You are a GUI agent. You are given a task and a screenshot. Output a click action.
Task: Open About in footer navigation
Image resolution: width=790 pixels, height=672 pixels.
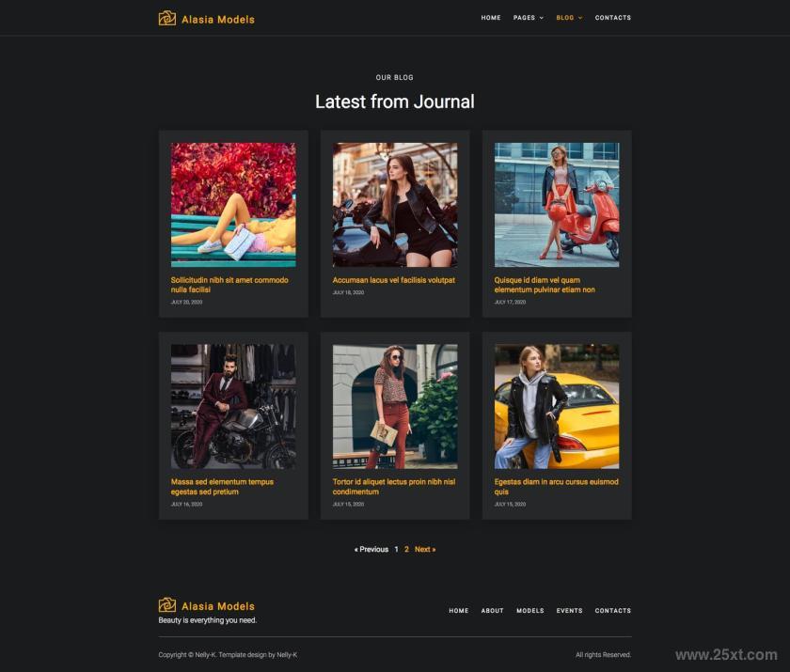coord(492,611)
